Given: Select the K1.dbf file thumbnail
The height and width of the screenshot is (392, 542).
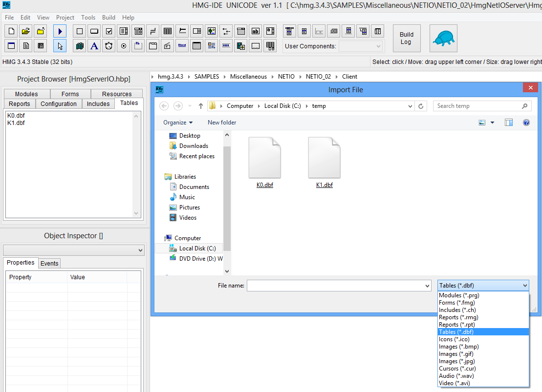Looking at the screenshot, I should pyautogui.click(x=324, y=163).
